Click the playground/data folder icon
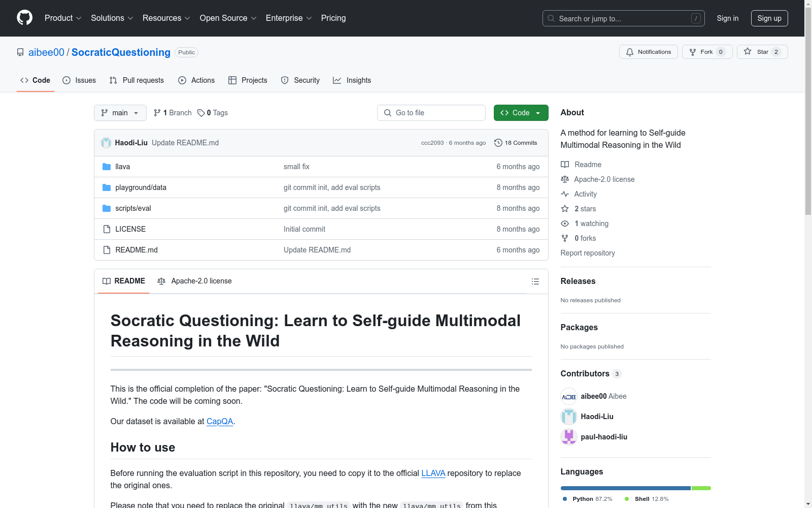The height and width of the screenshot is (508, 812). tap(107, 187)
